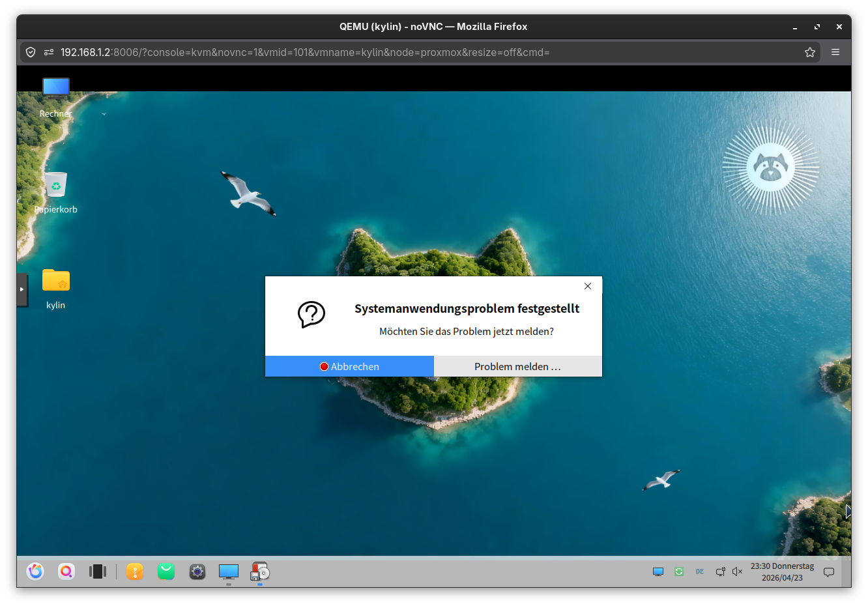The width and height of the screenshot is (868, 606).
Task: Open site permissions icon next to the shield
Action: click(49, 52)
